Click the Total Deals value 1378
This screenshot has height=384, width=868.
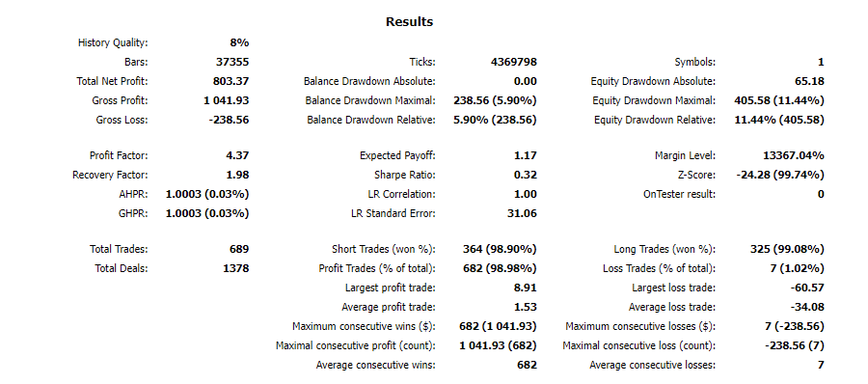coord(236,269)
